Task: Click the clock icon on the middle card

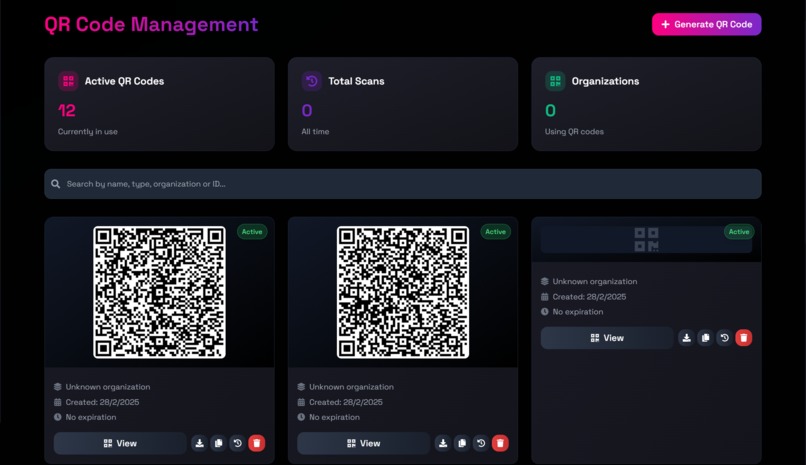Action: [301, 417]
